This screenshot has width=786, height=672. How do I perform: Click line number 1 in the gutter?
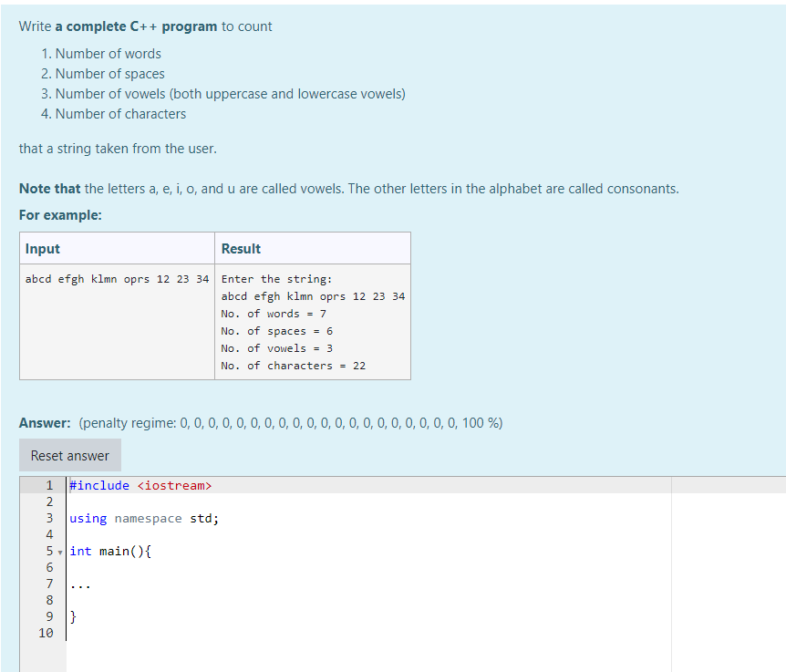(49, 485)
